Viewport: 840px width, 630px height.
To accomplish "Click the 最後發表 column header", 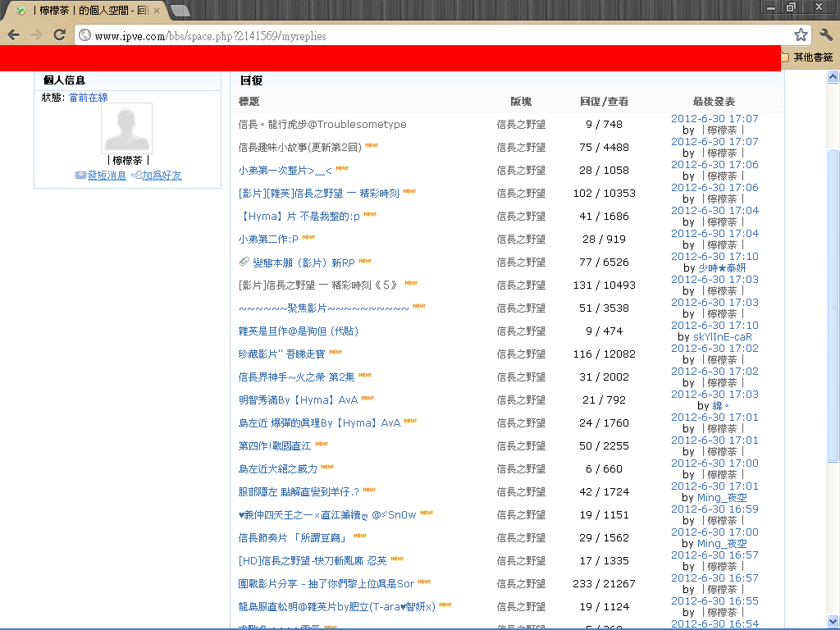I will coord(714,101).
